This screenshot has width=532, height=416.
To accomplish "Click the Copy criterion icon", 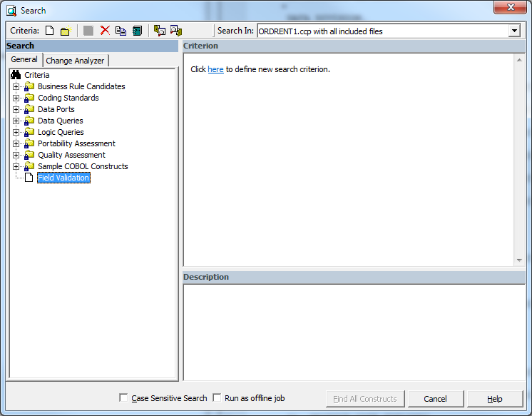I will point(121,31).
